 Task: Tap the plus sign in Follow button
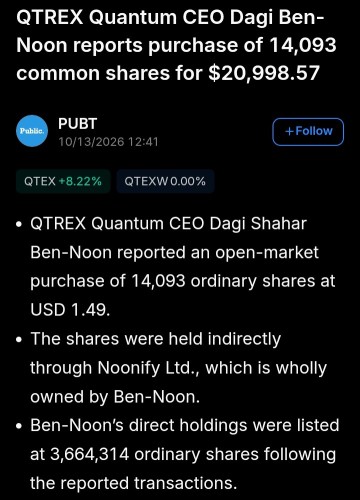pos(289,131)
